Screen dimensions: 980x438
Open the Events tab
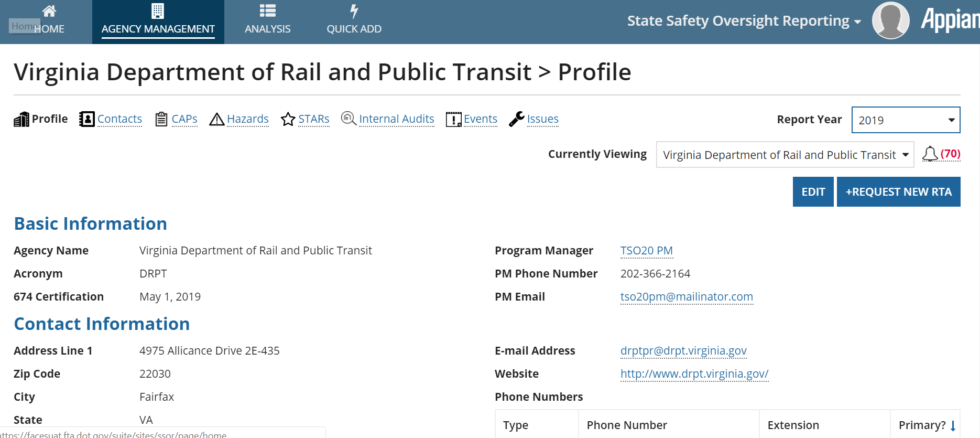pyautogui.click(x=480, y=119)
